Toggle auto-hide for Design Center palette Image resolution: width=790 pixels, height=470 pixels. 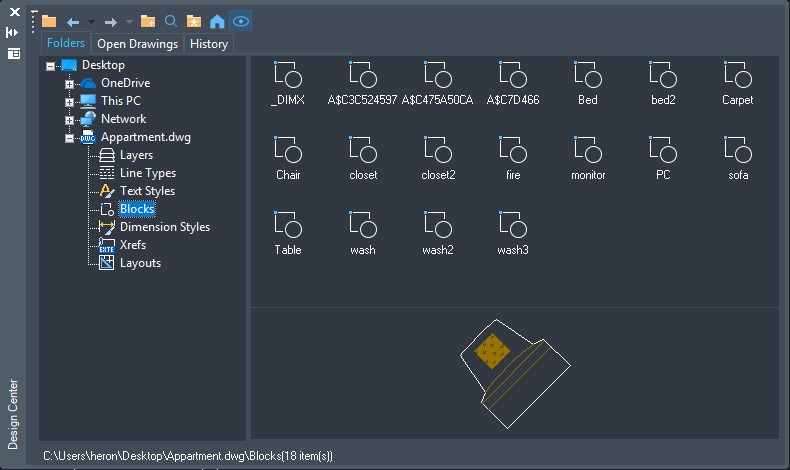(14, 32)
